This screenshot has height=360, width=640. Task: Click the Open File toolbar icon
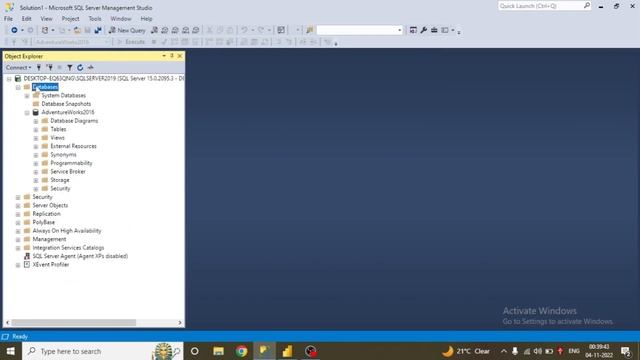click(77, 30)
